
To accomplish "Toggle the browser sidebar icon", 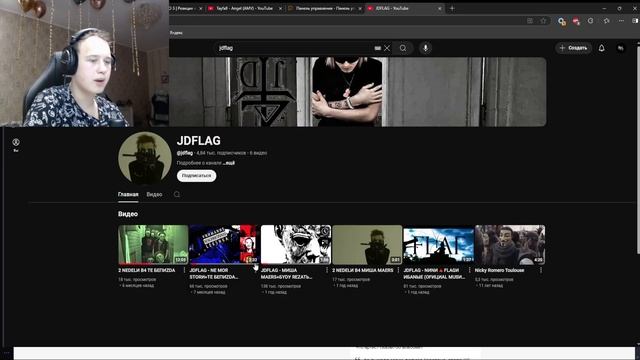I will point(635,21).
